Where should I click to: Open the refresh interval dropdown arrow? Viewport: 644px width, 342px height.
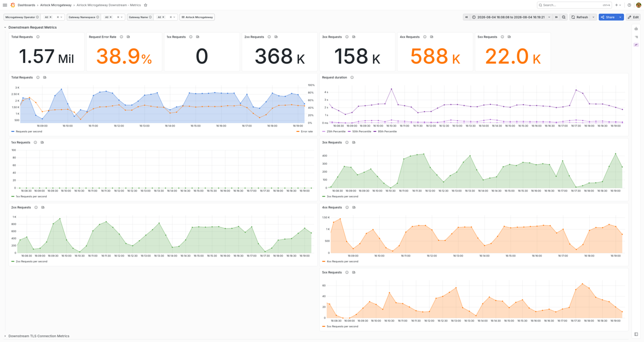tap(593, 17)
